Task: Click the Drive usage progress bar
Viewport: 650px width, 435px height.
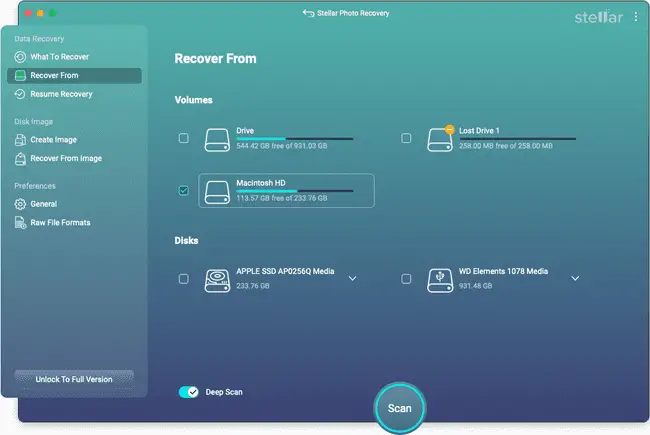Action: (x=295, y=139)
